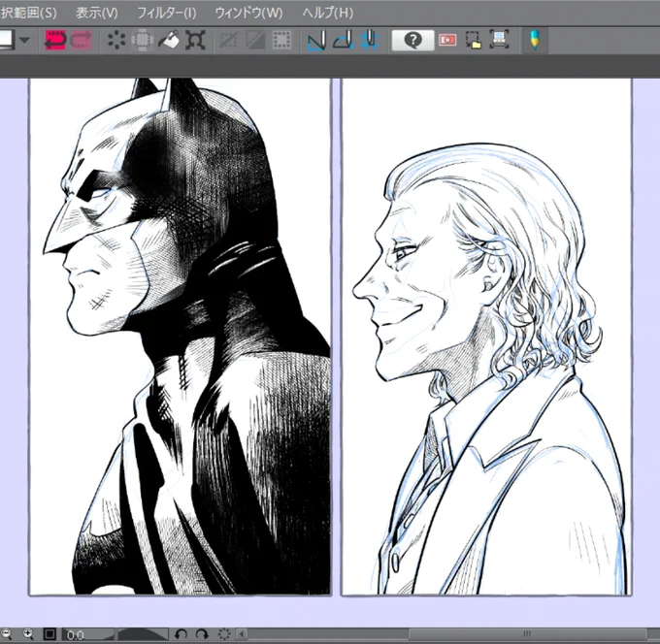Viewport: 660px width, 644px height.
Task: Click the horizontal scrollbar thumb
Action: [x=527, y=634]
